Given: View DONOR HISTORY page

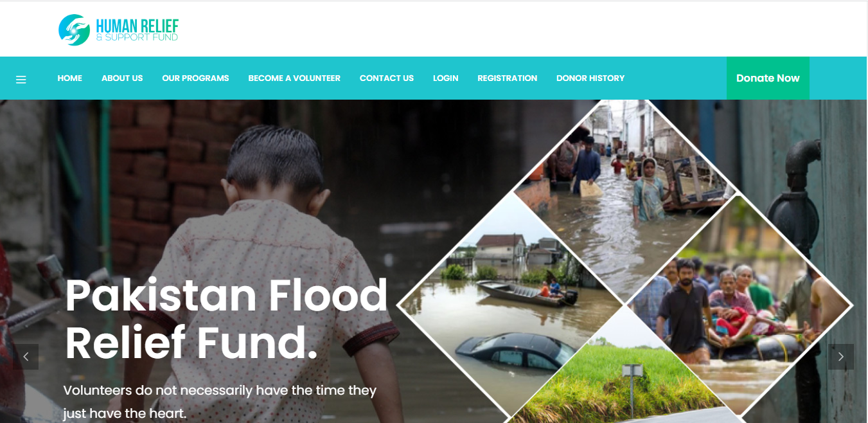Looking at the screenshot, I should coord(590,78).
